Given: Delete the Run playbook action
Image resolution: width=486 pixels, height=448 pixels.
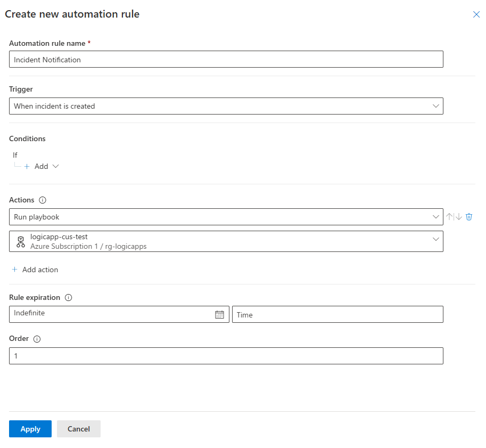Looking at the screenshot, I should pyautogui.click(x=469, y=217).
